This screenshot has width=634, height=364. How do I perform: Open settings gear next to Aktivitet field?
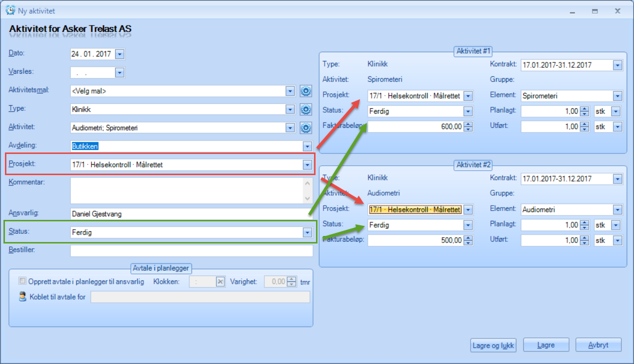click(x=306, y=128)
